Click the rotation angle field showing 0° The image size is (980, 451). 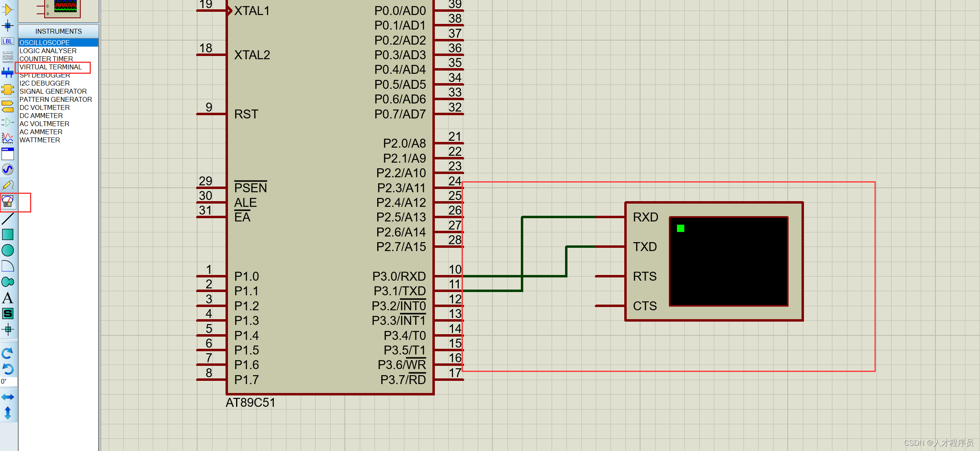coord(9,382)
